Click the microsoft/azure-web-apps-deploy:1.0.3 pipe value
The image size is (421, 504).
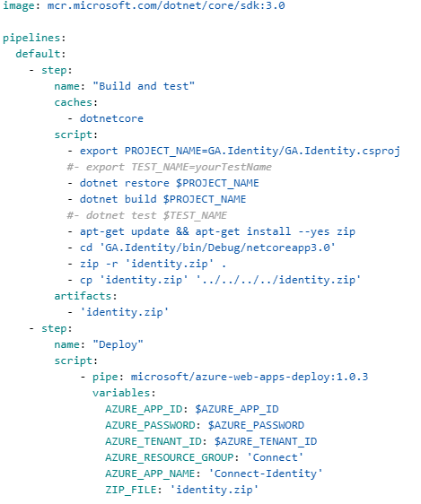[x=250, y=377]
